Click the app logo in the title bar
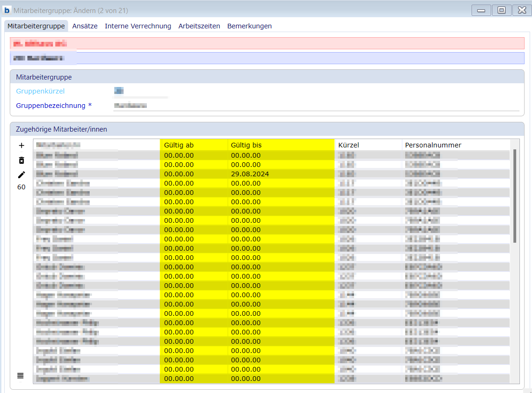532x393 pixels. pos(7,10)
